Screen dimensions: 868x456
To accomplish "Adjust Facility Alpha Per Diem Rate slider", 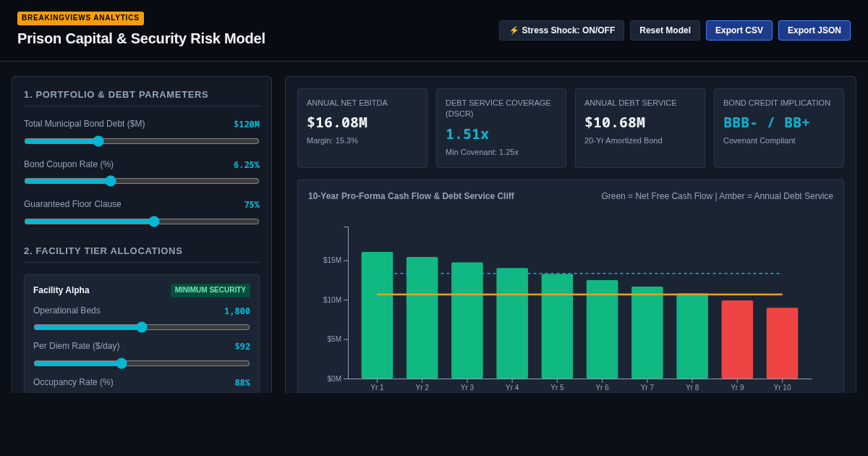I will click(x=142, y=363).
